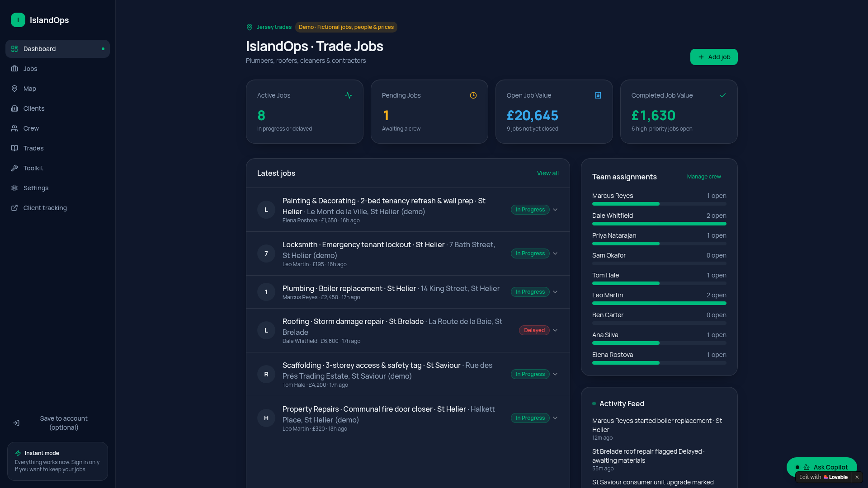Click the Delayed status badge on Roofing job
The height and width of the screenshot is (488, 868).
pos(534,330)
